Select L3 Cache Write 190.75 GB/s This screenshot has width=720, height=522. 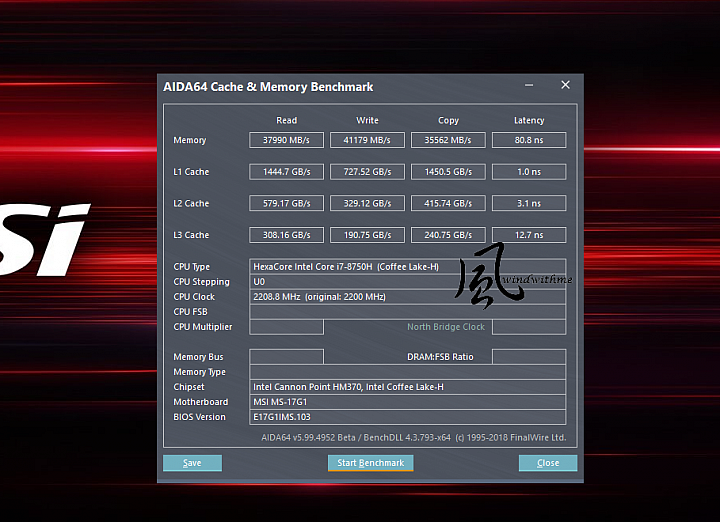[x=367, y=235]
